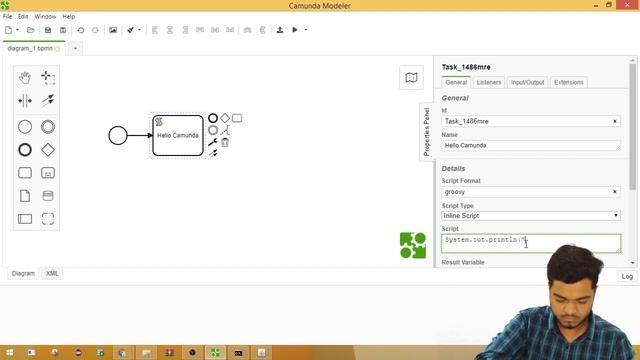The height and width of the screenshot is (360, 640).
Task: Open edit tools dropdown arrow
Action: (139, 30)
